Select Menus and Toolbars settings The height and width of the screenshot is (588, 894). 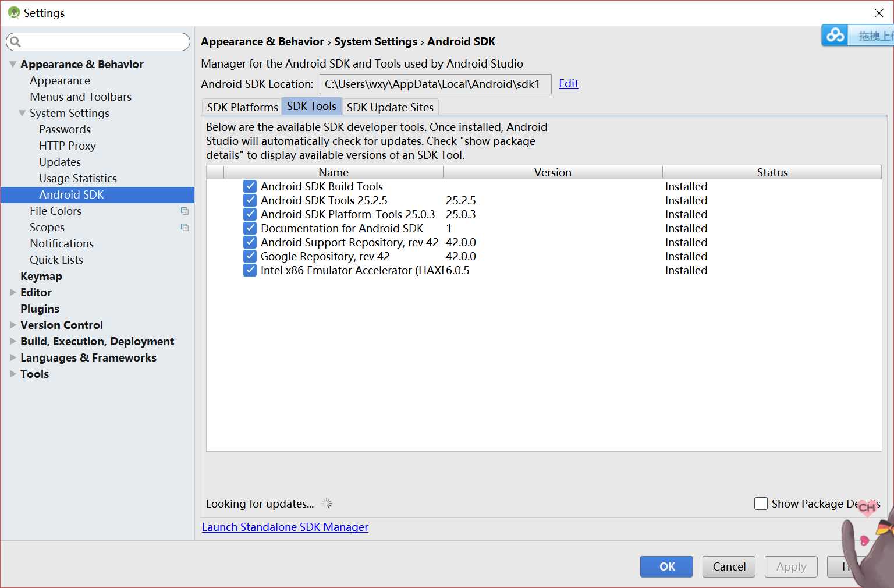(x=81, y=97)
